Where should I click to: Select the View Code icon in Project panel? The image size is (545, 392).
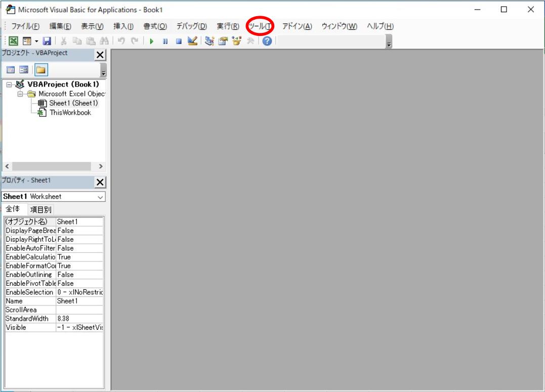(11, 68)
